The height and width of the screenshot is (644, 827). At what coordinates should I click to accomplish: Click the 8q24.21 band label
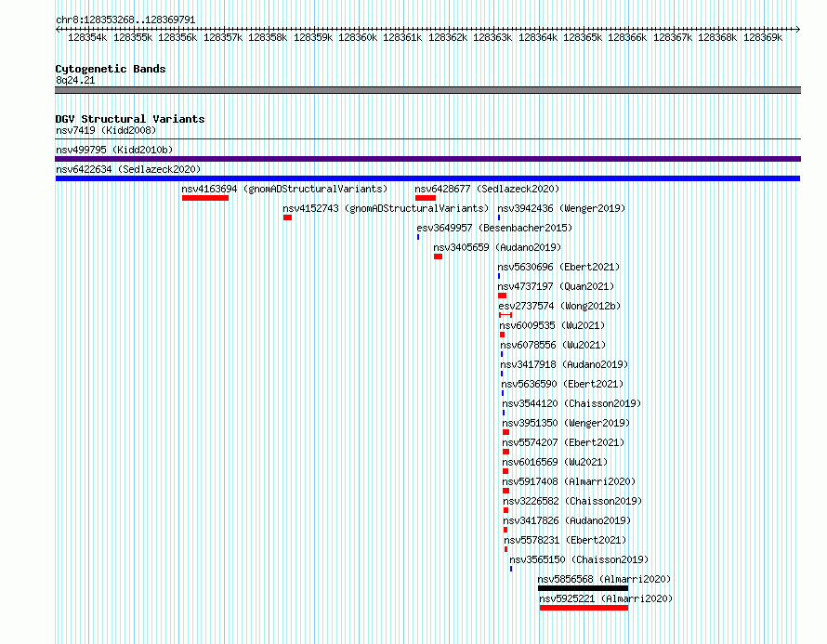[75, 80]
